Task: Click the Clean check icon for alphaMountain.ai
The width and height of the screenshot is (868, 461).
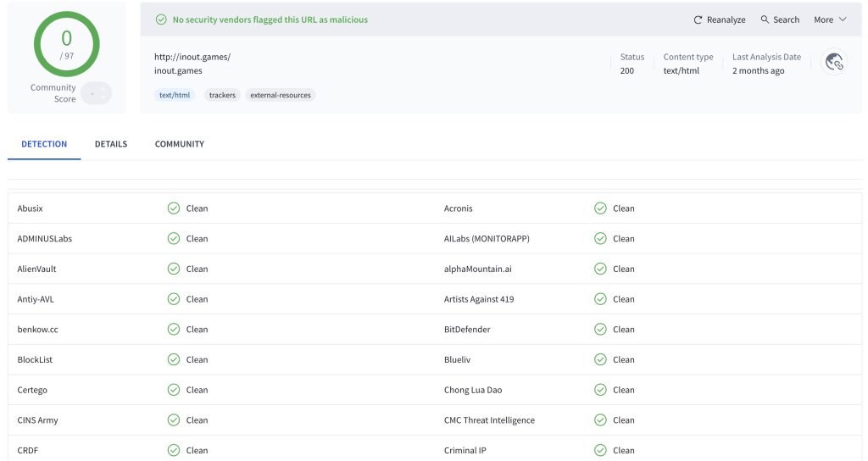Action: click(x=600, y=269)
